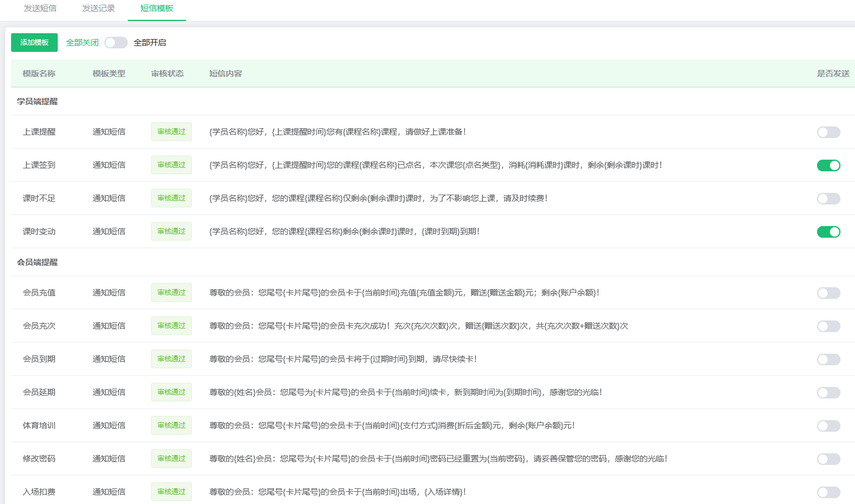Flip the master 全部开启 switch
Viewport: 855px width, 504px height.
115,43
